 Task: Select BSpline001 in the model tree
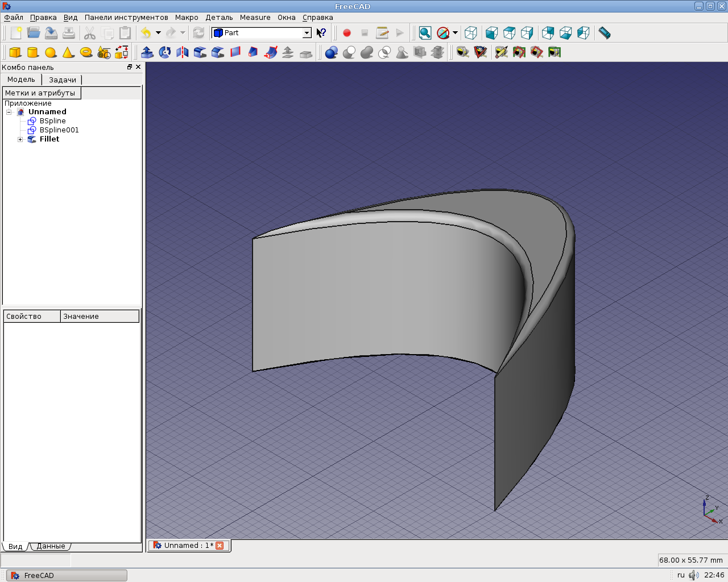(x=59, y=130)
